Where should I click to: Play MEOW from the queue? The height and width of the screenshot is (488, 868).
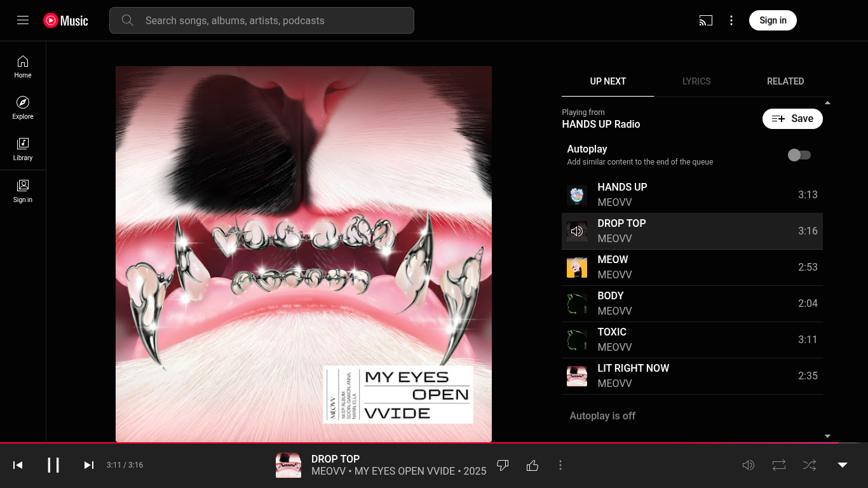(x=692, y=268)
